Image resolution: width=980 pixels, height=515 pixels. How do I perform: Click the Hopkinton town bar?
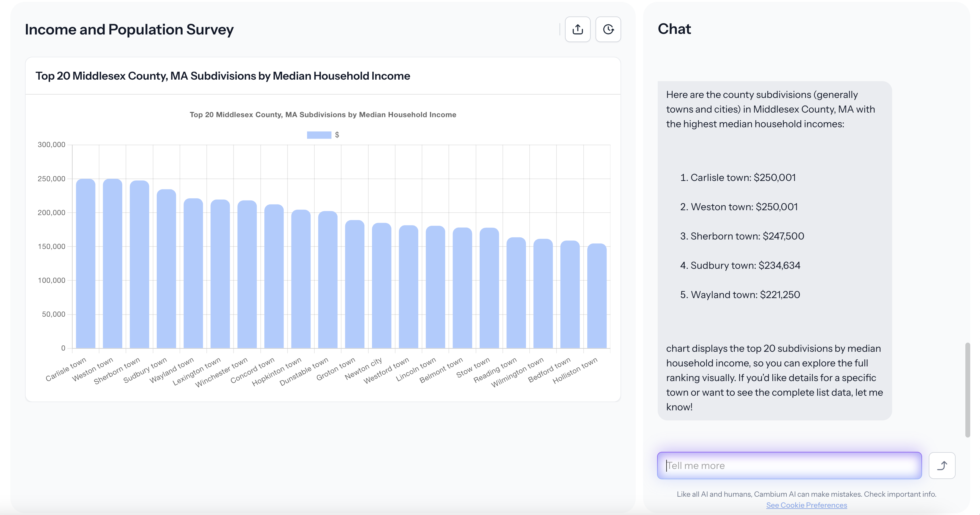(x=301, y=279)
